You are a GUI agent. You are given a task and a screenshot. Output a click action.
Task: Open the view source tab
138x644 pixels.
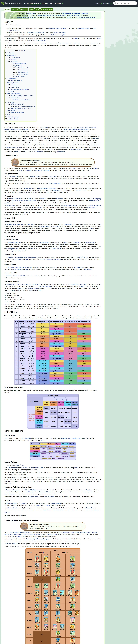coord(24,10)
